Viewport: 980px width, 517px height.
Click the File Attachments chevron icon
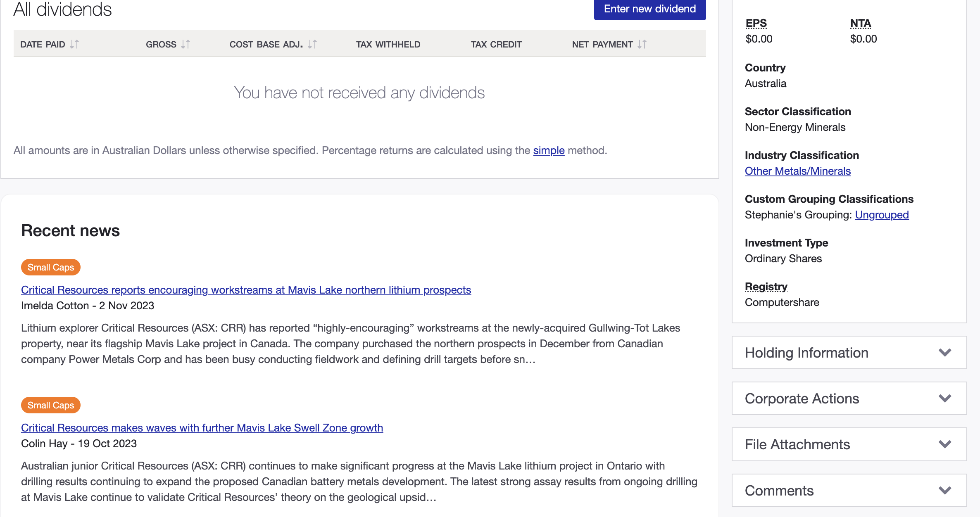944,445
